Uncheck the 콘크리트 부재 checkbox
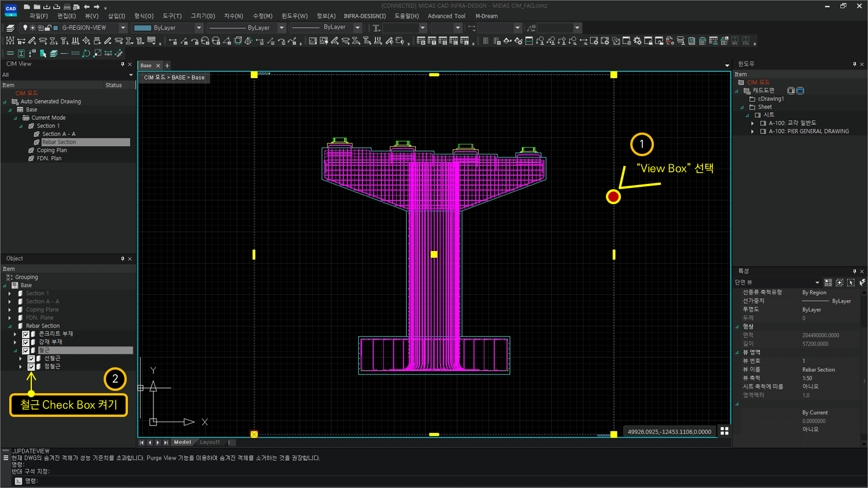868x488 pixels. coord(25,334)
